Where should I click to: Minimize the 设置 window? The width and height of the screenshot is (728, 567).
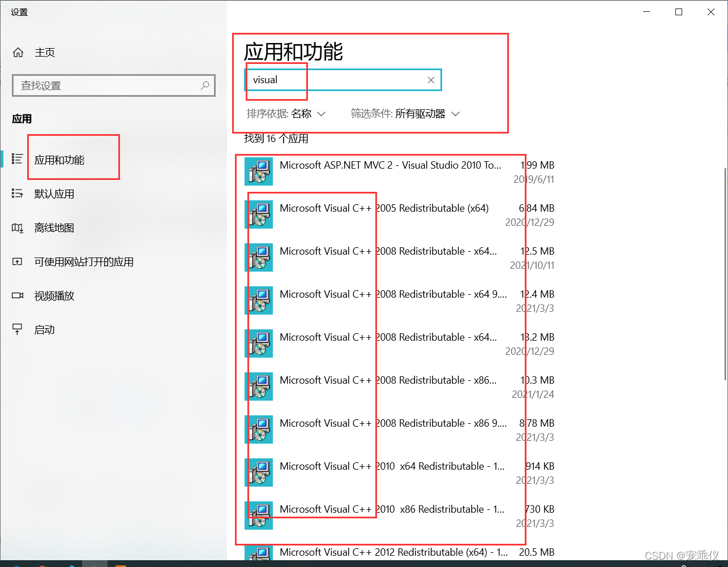pyautogui.click(x=646, y=12)
